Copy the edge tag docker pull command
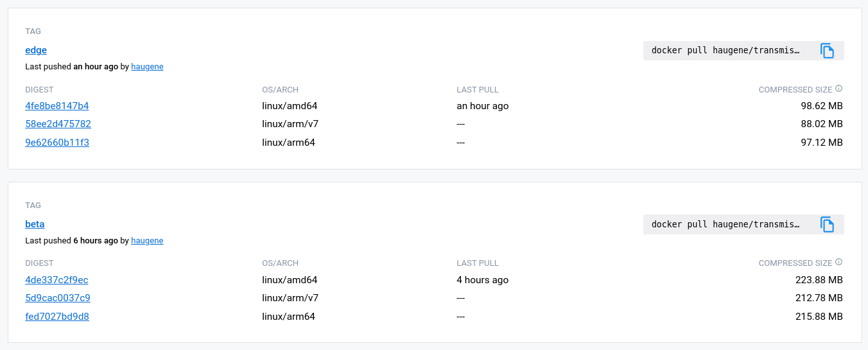 [827, 51]
